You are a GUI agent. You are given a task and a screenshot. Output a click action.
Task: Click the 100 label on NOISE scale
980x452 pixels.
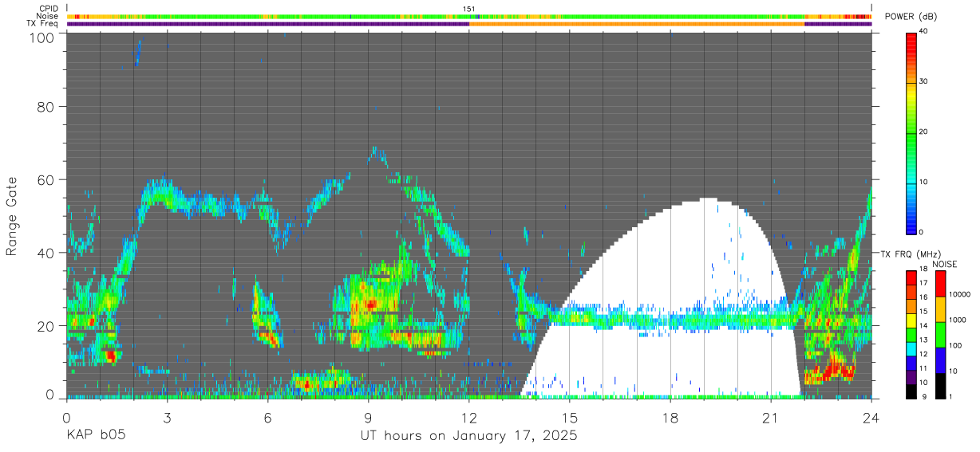(957, 345)
